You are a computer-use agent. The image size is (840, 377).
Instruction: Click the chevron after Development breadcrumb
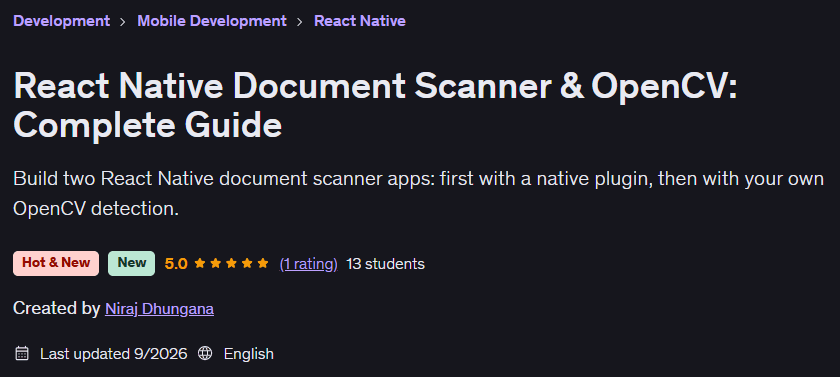[123, 21]
